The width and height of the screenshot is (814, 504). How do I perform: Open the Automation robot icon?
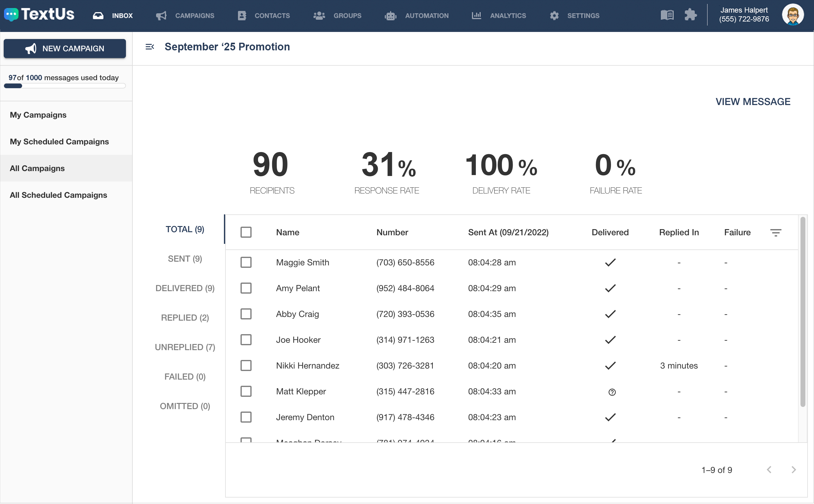click(390, 16)
